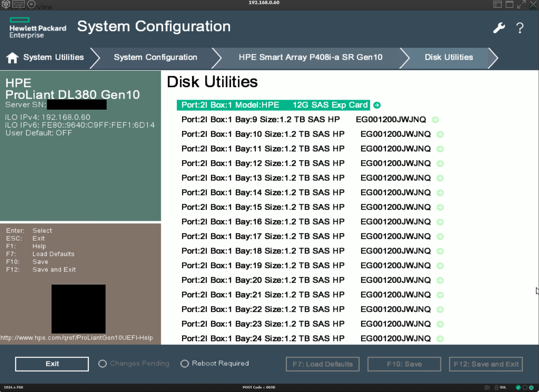
Task: Toggle the console layout panel icon
Action: click(497, 4)
